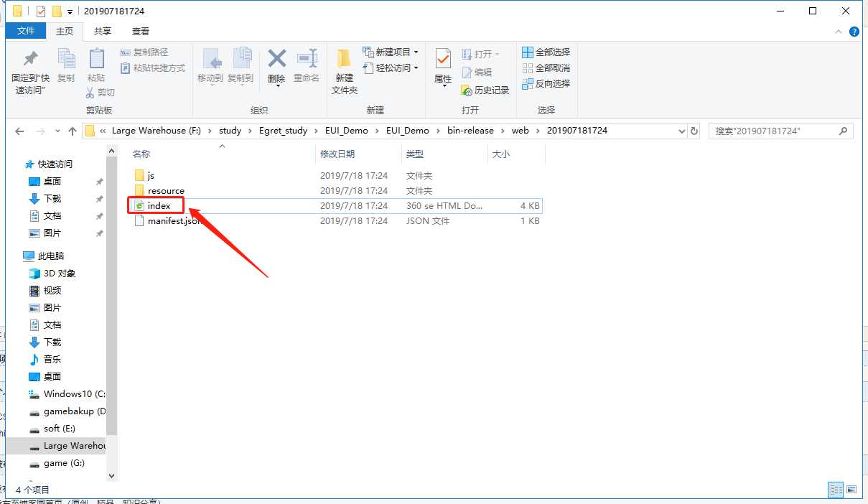Screen dimensions: 868x504
Task: Click the Help question mark icon
Action: tap(854, 32)
